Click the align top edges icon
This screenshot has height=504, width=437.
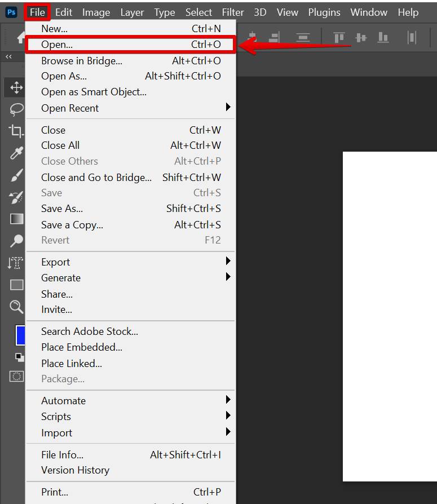pos(339,38)
